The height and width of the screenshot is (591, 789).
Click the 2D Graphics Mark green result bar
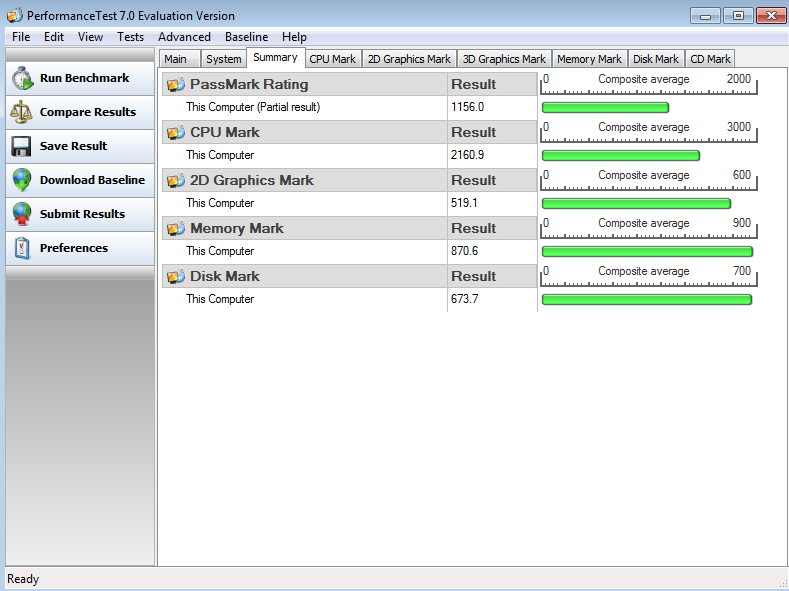point(637,204)
